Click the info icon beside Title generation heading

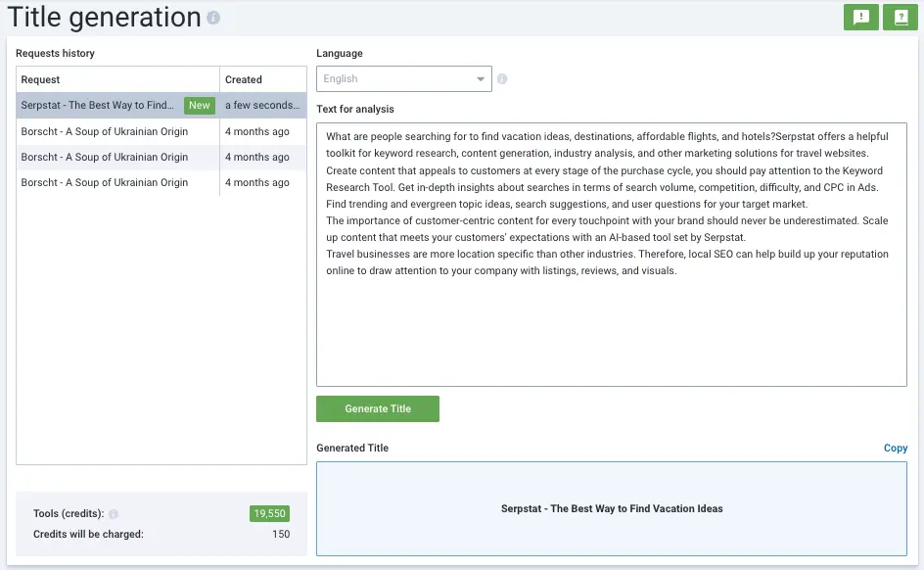point(213,18)
